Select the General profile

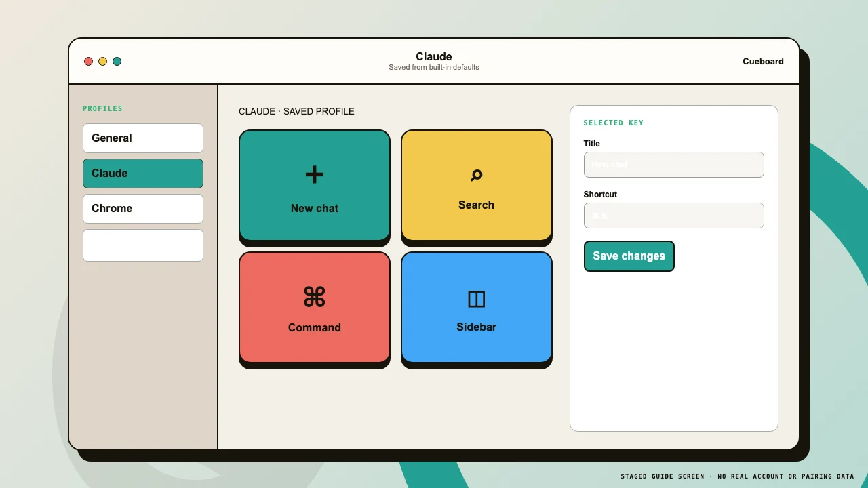[143, 138]
